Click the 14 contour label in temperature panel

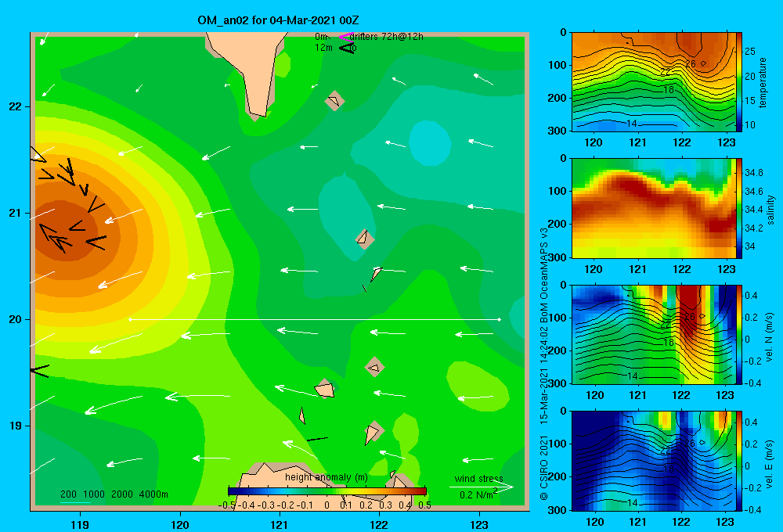pyautogui.click(x=632, y=124)
